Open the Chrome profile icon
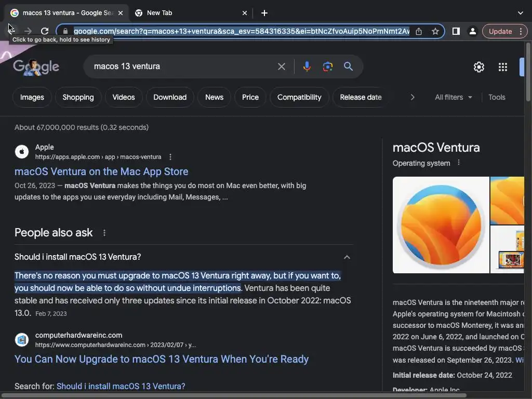This screenshot has width=532, height=399. pos(472,31)
